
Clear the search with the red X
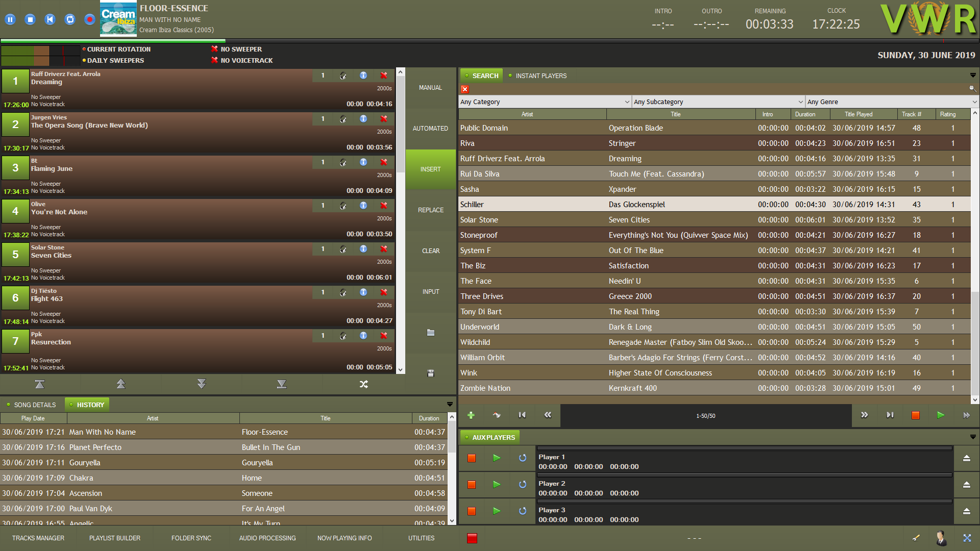click(x=465, y=89)
